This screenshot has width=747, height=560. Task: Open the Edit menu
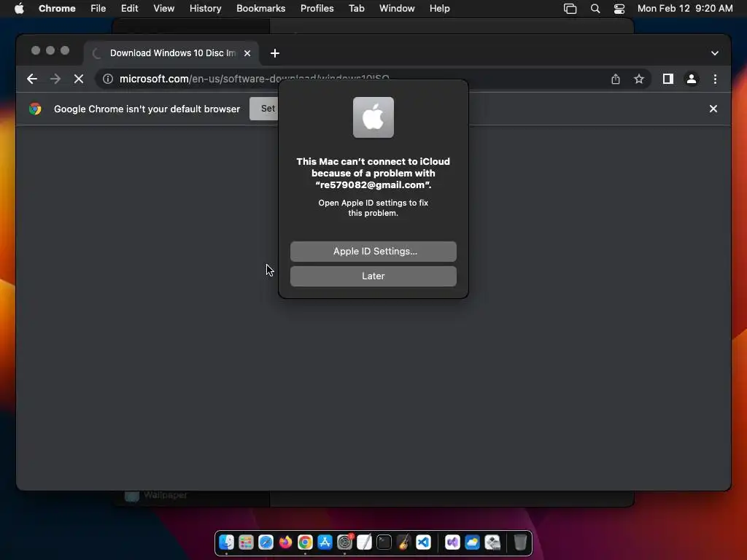[x=129, y=9]
